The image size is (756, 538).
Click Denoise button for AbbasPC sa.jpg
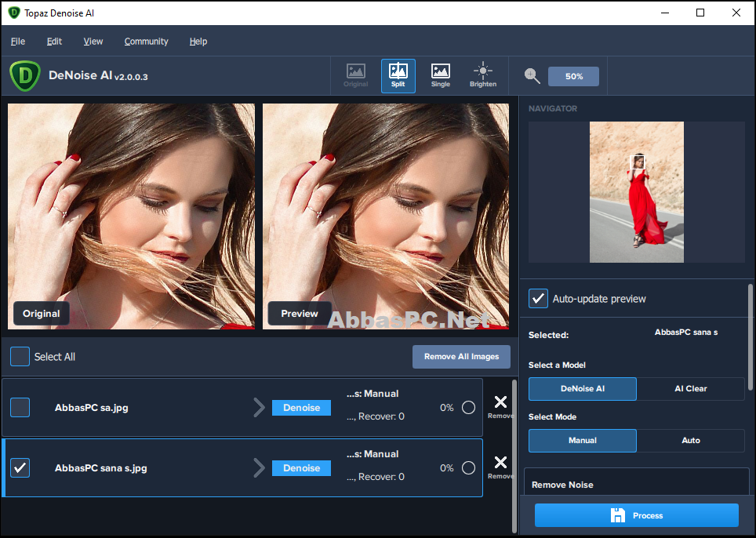[301, 408]
